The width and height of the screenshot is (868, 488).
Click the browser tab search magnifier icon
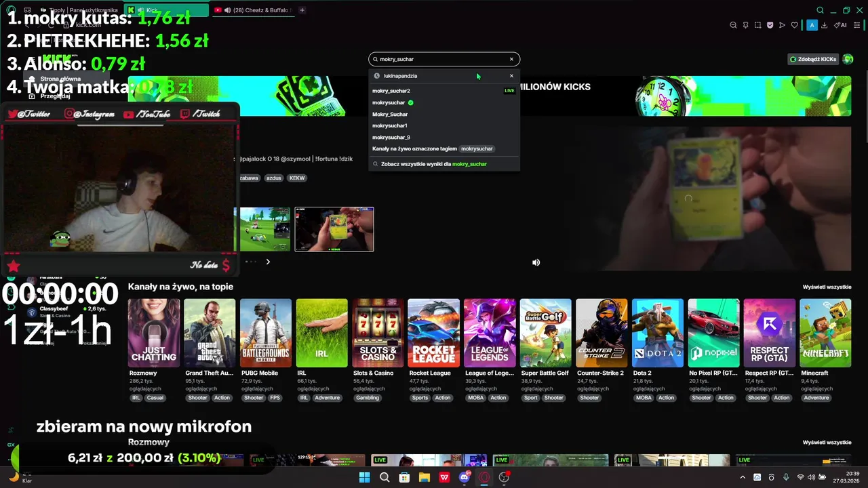coord(820,10)
